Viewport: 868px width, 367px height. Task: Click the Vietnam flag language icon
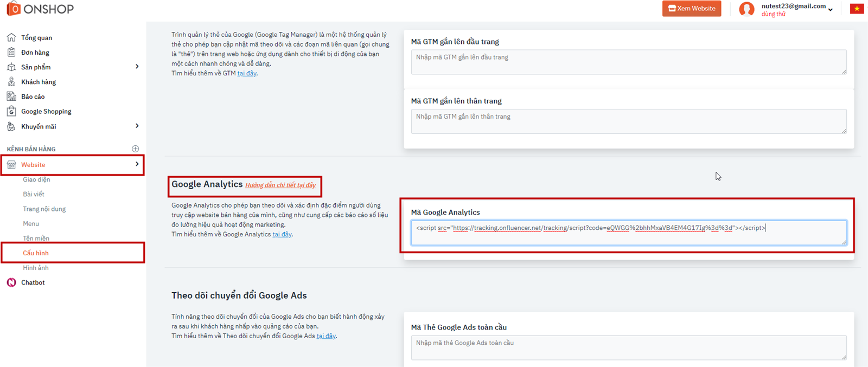pyautogui.click(x=857, y=8)
